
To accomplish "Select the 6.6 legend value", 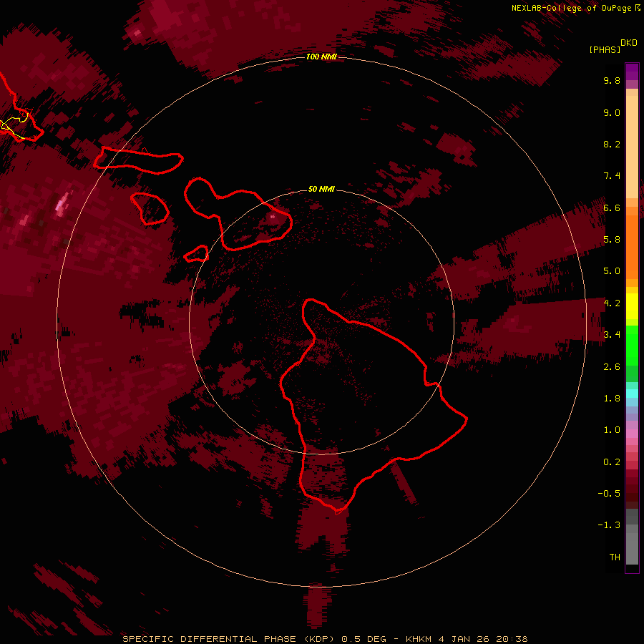I will (x=612, y=208).
